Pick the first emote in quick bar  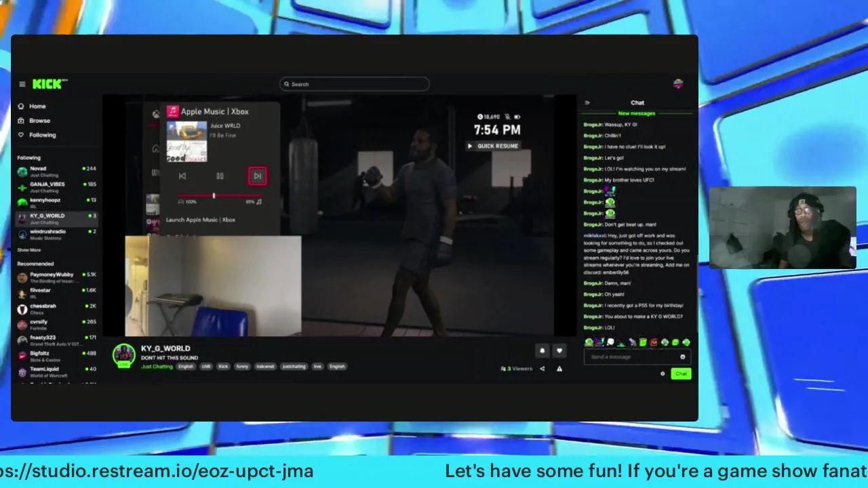point(589,342)
